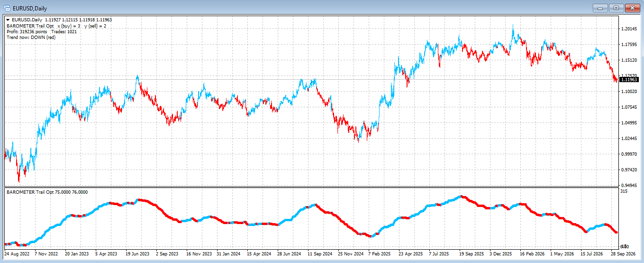Click the '2 Sep 2023' date label
The height and width of the screenshot is (263, 644).
[167, 254]
